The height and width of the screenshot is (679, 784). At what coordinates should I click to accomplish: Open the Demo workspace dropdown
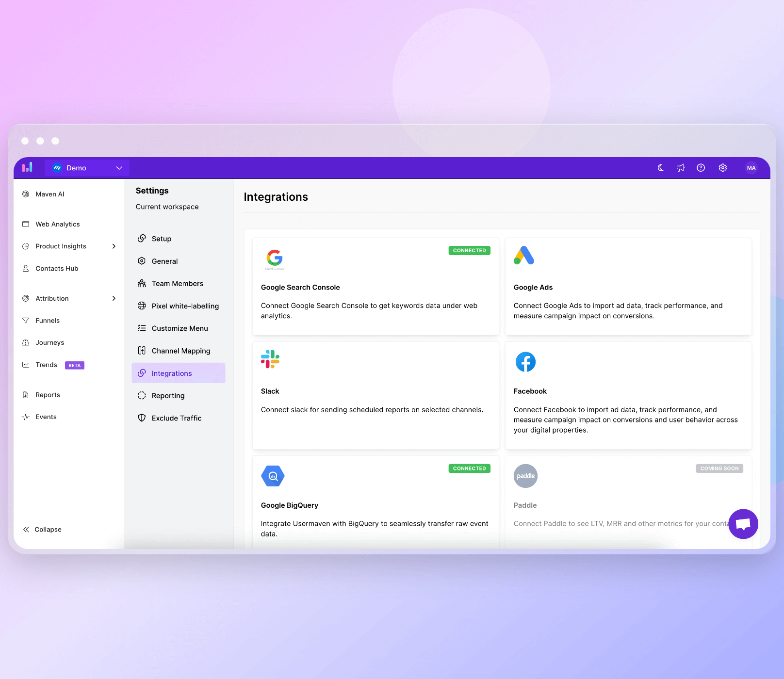click(x=87, y=168)
